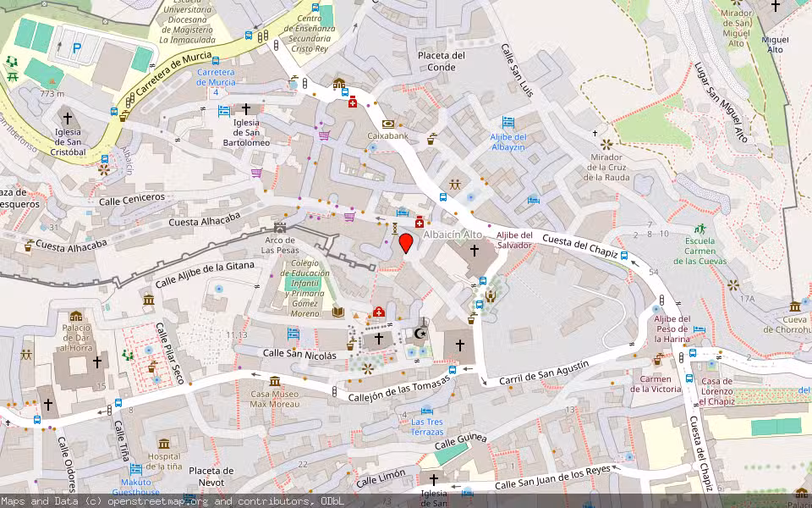The height and width of the screenshot is (508, 812).
Task: Click the Aljibe del Peso de la Harina bed icon
Action: tap(700, 329)
